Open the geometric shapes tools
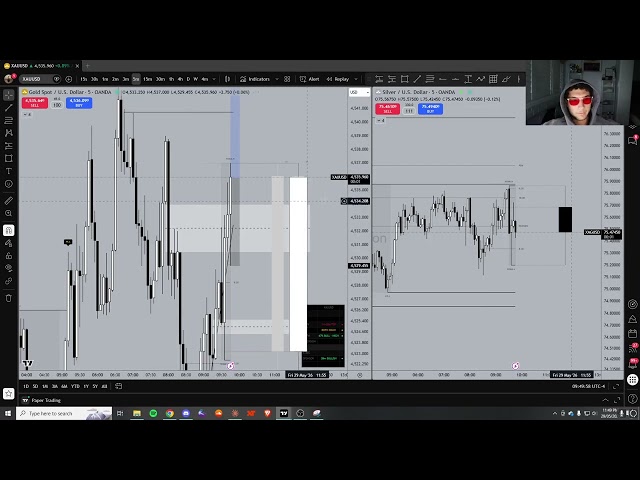 coord(9,158)
